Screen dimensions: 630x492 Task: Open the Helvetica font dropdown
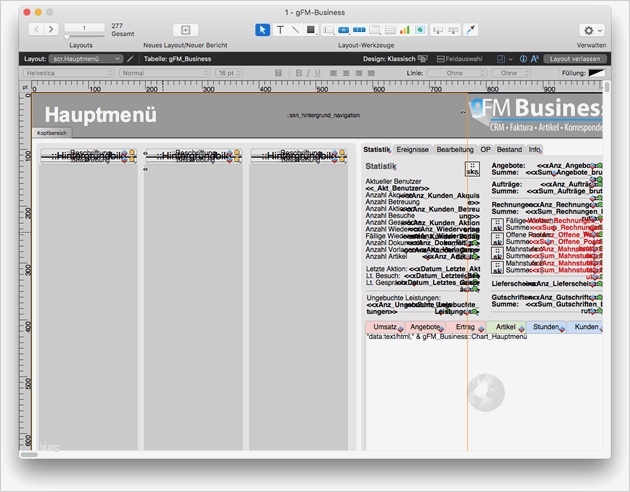(x=69, y=73)
